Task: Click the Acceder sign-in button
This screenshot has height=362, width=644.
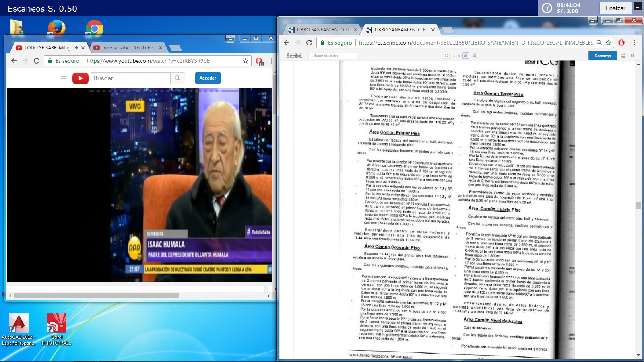Action: (208, 78)
